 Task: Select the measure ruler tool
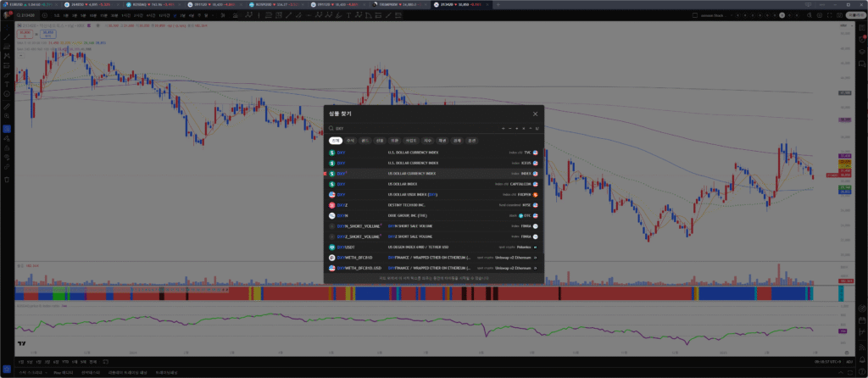coord(7,106)
